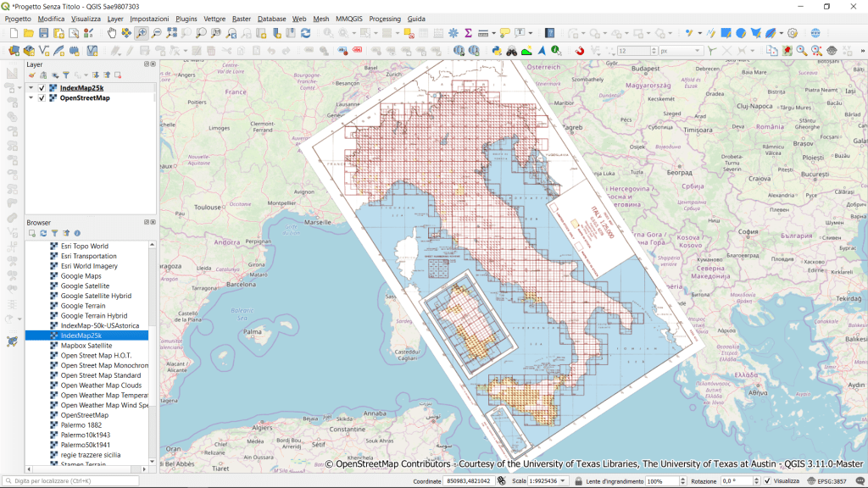Select the Pan Map hand tool
Screen dimensions: 868x488
point(112,33)
